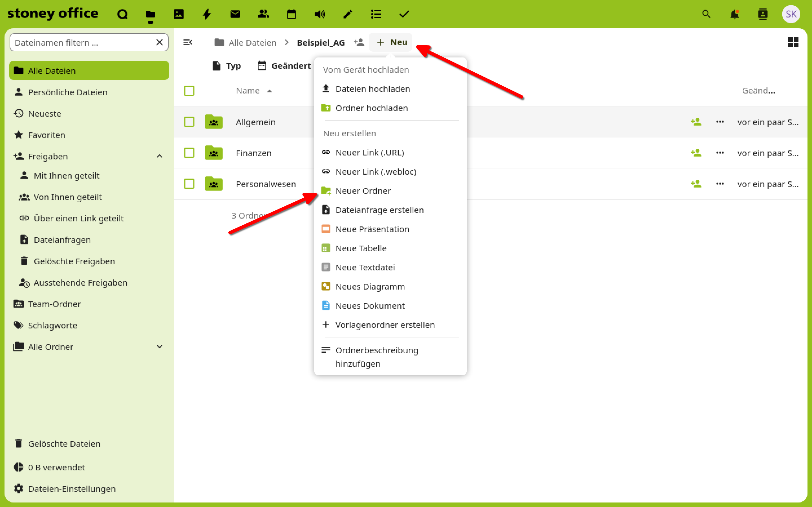Click the Dateinamen filtern input field
Image resolution: width=812 pixels, height=507 pixels.
(82, 43)
